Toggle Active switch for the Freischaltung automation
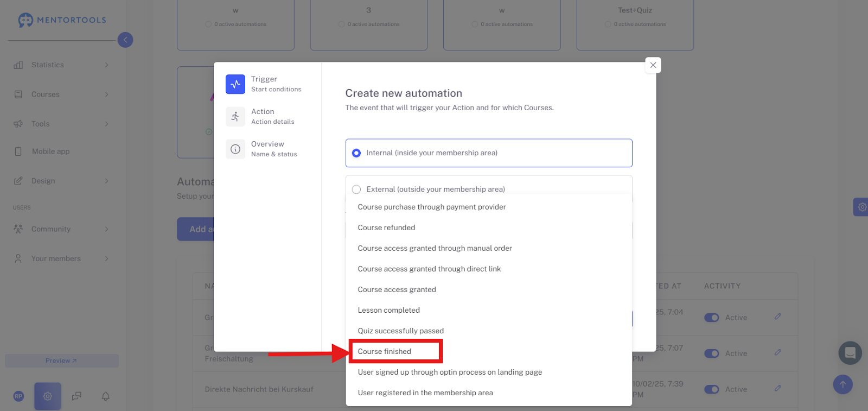The width and height of the screenshot is (868, 411). 712,353
